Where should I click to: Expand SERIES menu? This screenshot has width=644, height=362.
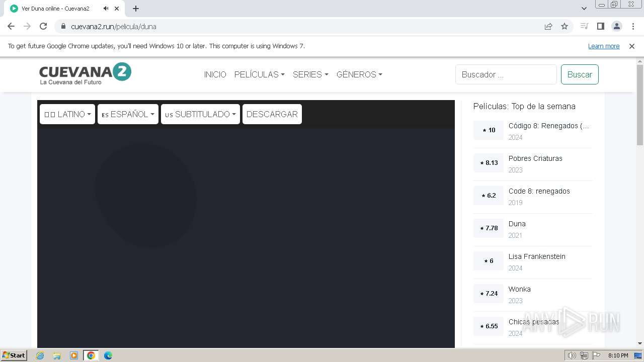[310, 74]
